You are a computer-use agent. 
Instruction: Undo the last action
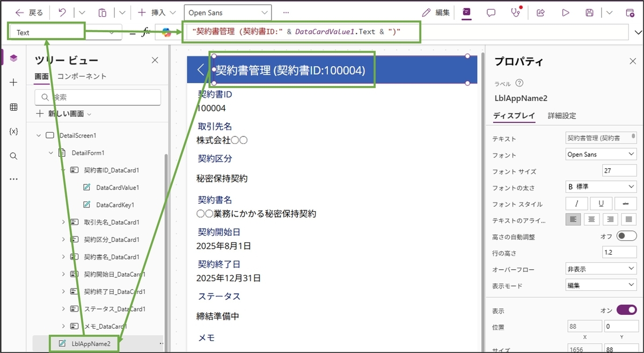[x=62, y=12]
